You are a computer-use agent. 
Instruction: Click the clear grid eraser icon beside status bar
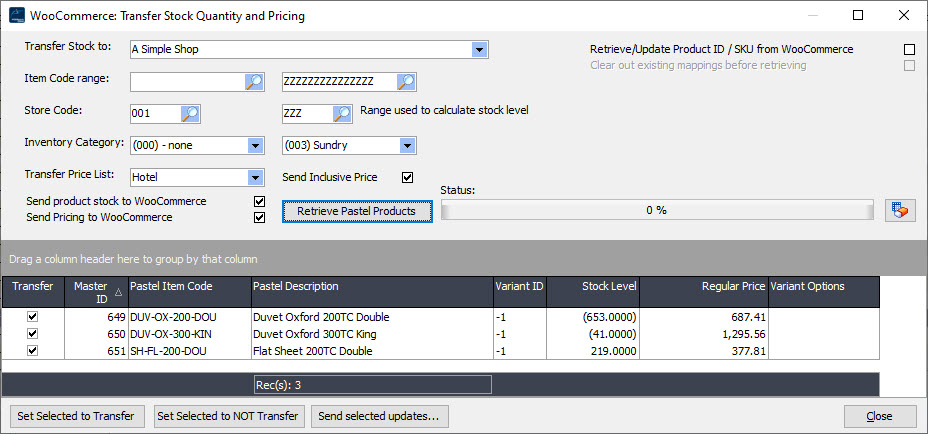click(x=900, y=211)
